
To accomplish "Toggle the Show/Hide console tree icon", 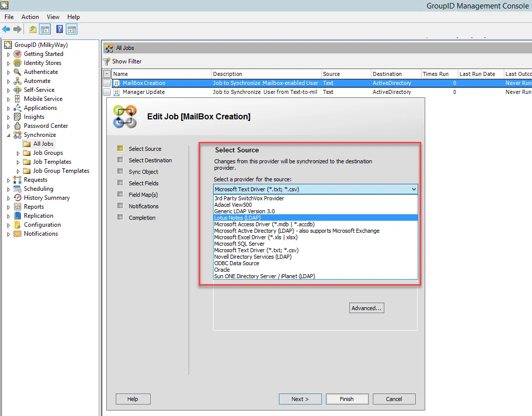I will tap(45, 29).
